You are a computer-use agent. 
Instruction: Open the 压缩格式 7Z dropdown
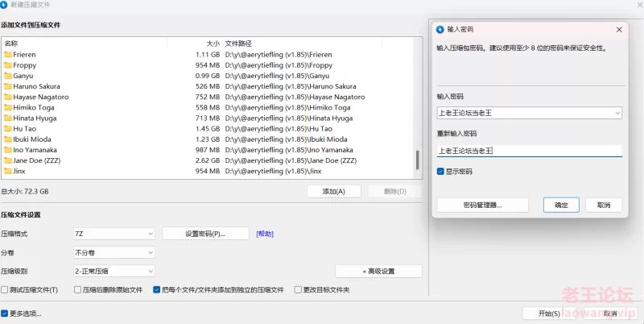pos(114,234)
